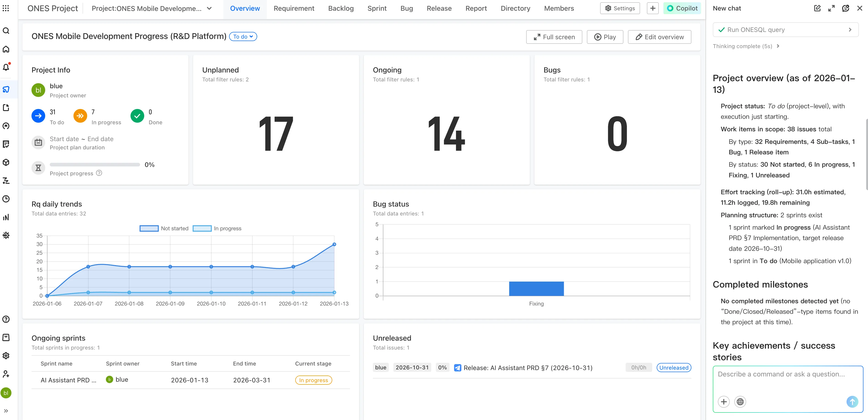Open the Sprint tab

coord(377,8)
